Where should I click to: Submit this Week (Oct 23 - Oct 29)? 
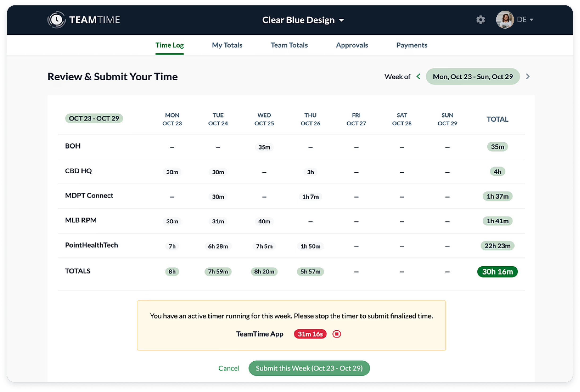tap(309, 368)
